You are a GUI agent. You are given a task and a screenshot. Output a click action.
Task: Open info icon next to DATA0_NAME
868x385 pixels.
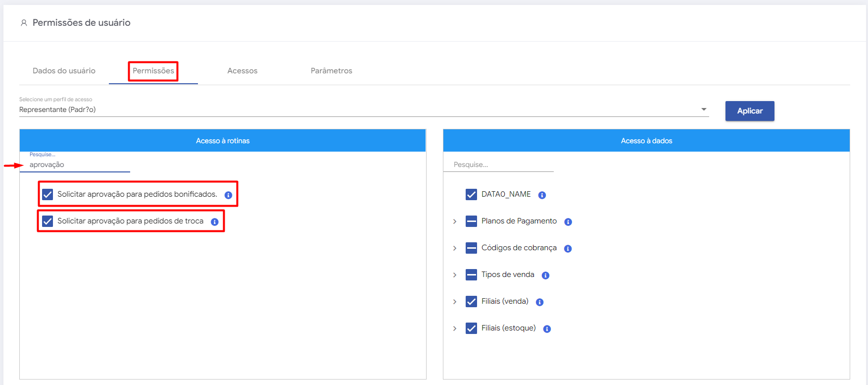coord(542,195)
